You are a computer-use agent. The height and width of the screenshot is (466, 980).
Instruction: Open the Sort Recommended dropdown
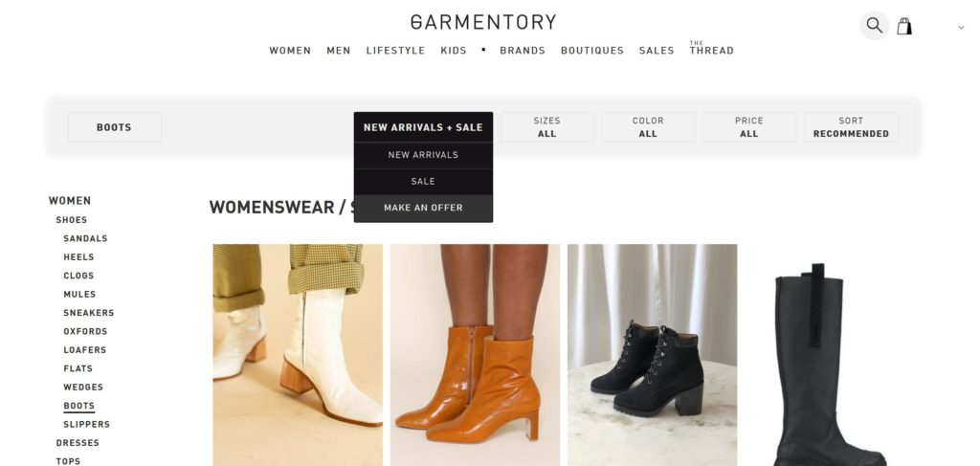click(851, 127)
